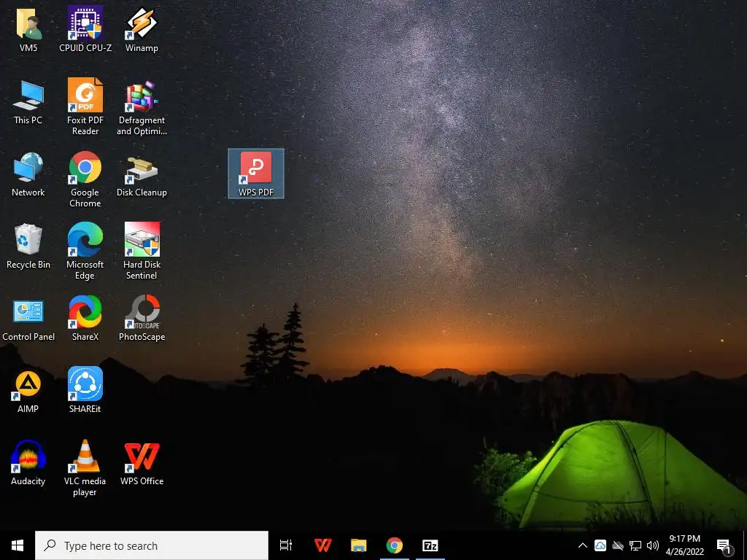This screenshot has height=560, width=747.
Task: Select the VM5 user folder icon
Action: [x=28, y=29]
